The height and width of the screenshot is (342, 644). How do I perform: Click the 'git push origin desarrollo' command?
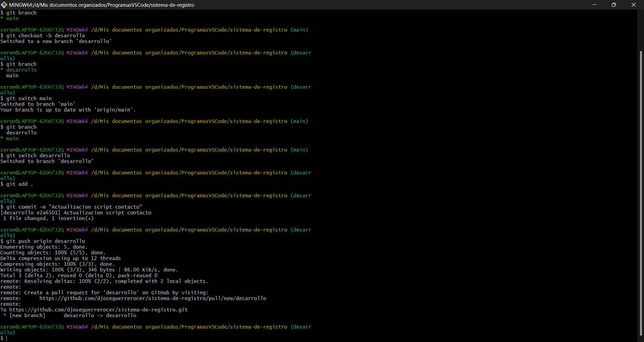coord(43,241)
